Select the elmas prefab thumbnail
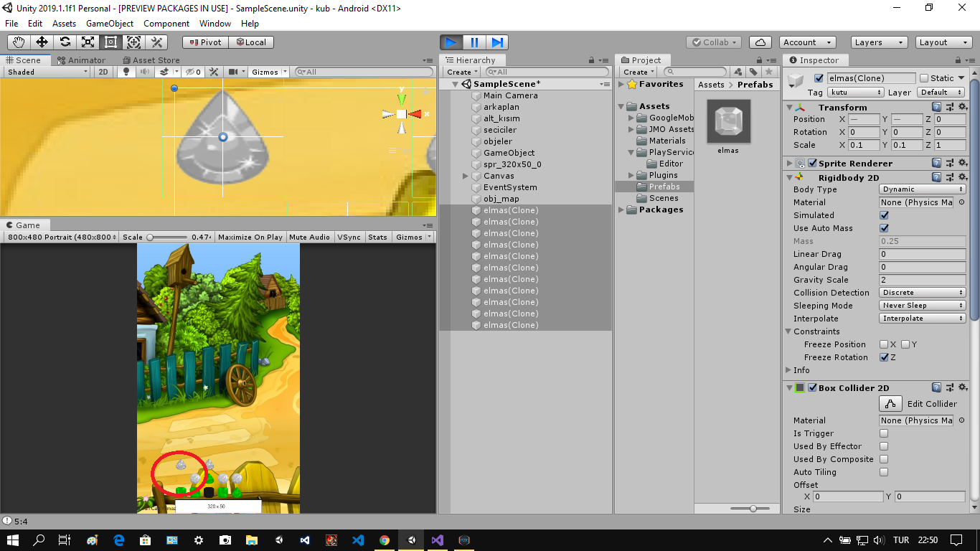This screenshot has width=980, height=551. pos(728,122)
